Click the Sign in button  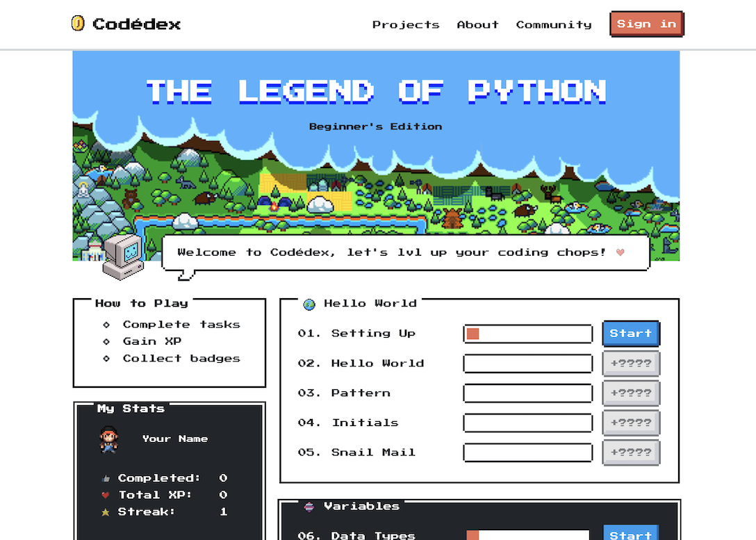click(x=646, y=23)
